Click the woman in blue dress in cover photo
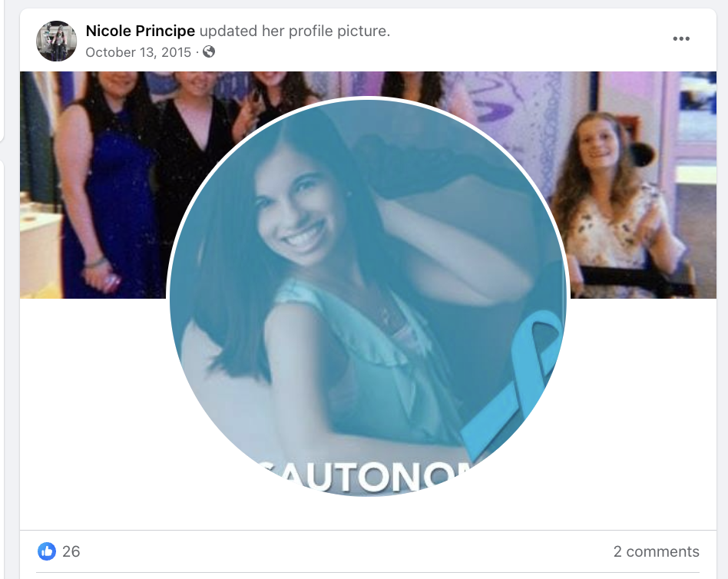 click(104, 186)
